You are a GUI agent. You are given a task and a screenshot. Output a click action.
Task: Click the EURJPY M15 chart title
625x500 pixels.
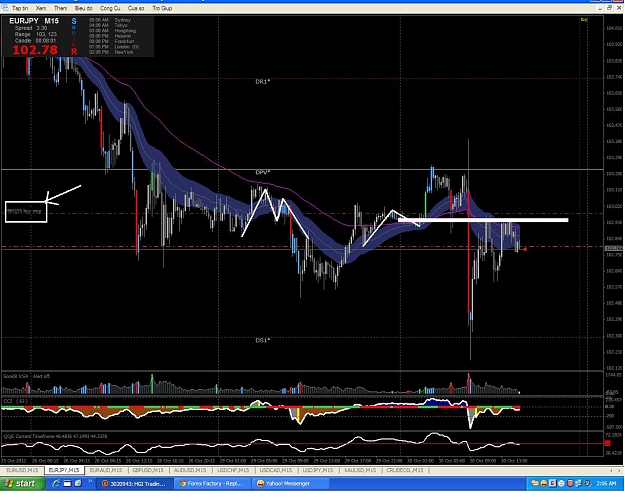tap(34, 21)
